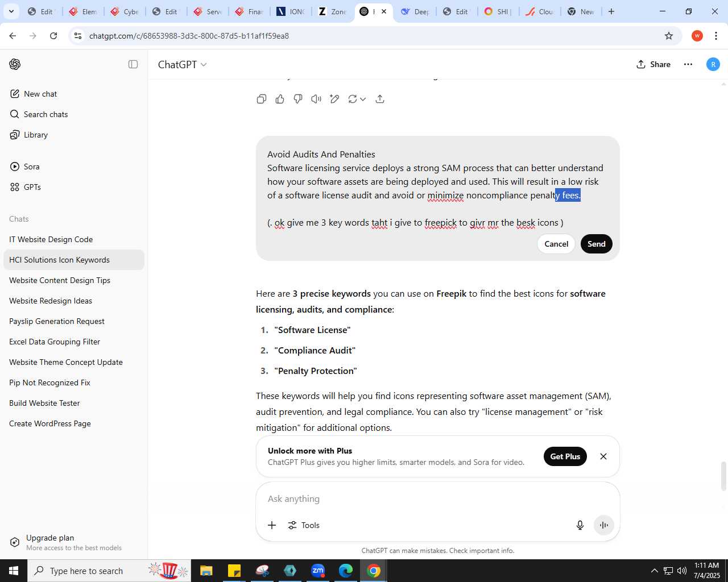The image size is (728, 582).
Task: Open Chrome three-dot menu
Action: (x=716, y=36)
